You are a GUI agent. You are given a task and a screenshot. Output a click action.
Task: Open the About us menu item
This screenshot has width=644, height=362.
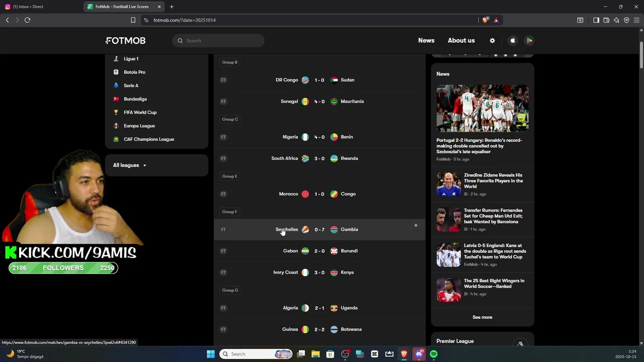click(461, 41)
